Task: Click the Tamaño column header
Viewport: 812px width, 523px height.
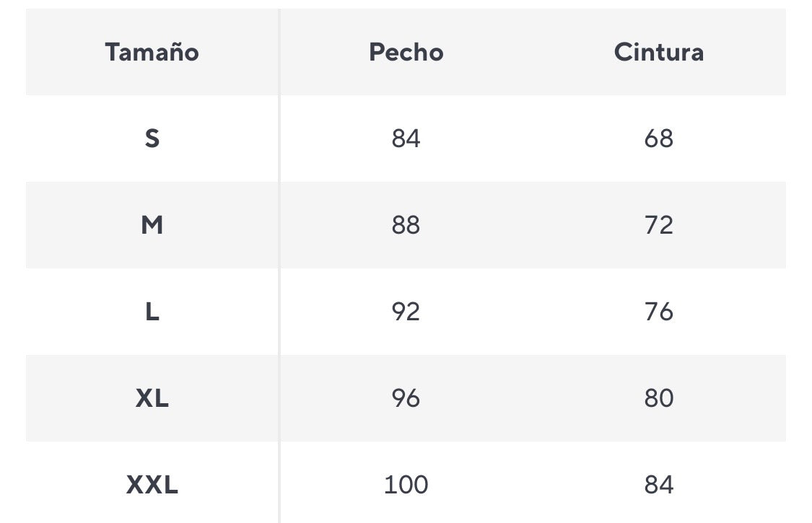Action: pos(152,52)
